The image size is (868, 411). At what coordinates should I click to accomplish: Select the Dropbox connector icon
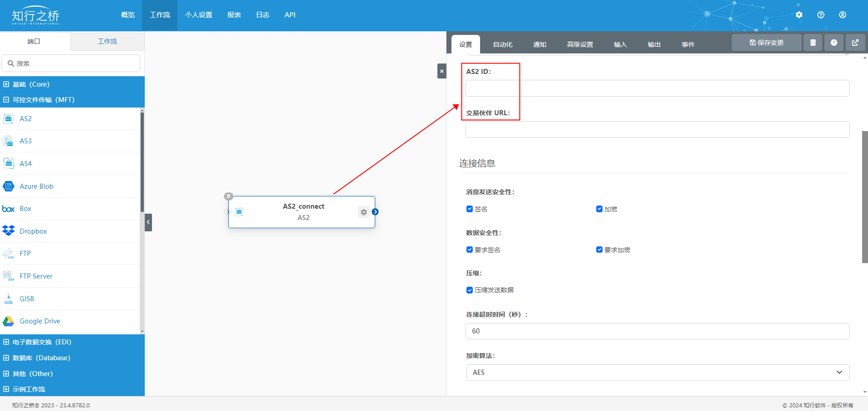[8, 231]
